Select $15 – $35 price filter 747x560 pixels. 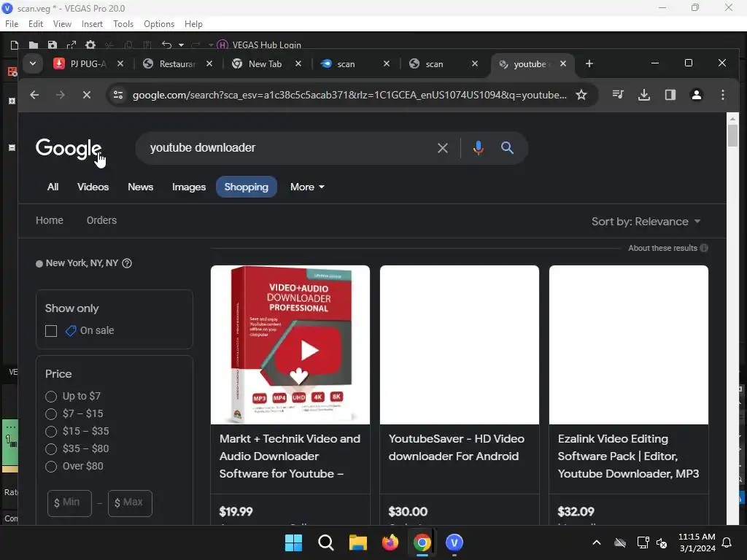point(51,432)
